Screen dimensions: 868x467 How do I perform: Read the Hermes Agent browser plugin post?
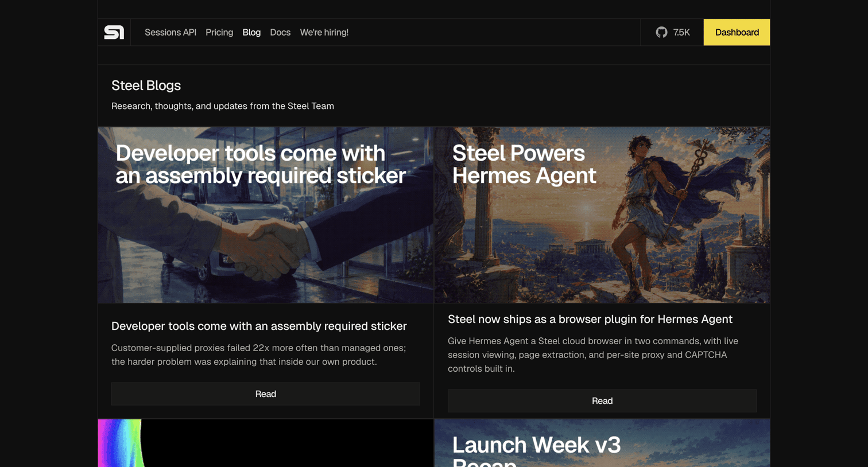[602, 400]
